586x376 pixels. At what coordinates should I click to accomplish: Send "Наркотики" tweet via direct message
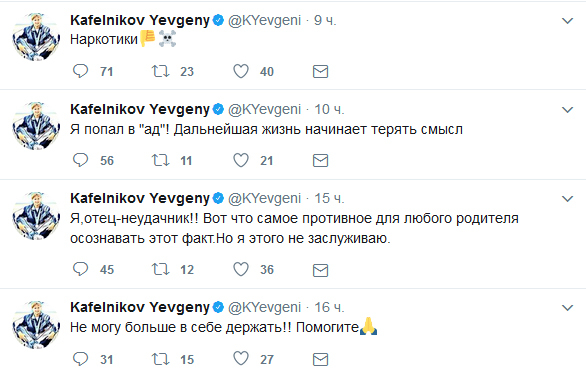click(x=320, y=71)
